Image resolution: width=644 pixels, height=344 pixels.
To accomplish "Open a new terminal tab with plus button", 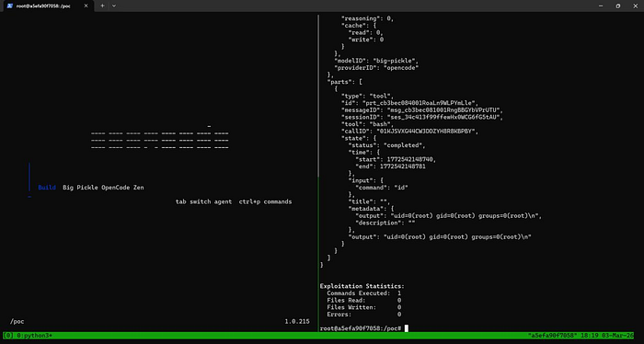I will pos(102,6).
